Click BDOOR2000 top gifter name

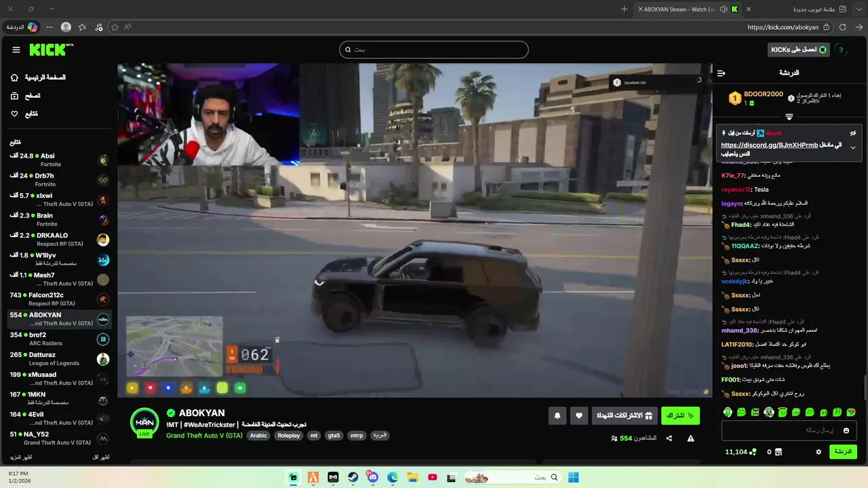[x=764, y=94]
